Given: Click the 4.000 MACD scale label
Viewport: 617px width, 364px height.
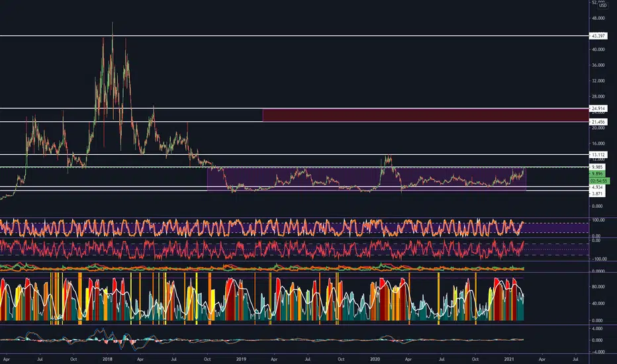Looking at the screenshot, I should point(597,328).
